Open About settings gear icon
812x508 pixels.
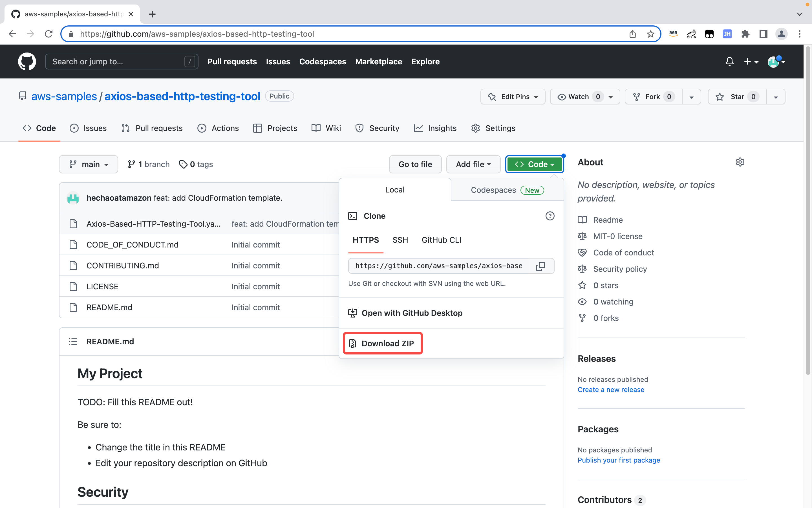(740, 162)
